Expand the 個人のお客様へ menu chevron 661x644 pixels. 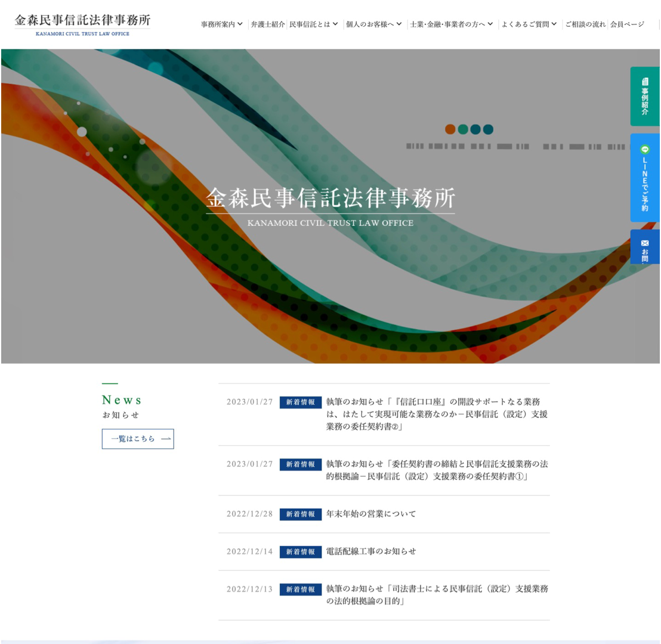coord(399,24)
